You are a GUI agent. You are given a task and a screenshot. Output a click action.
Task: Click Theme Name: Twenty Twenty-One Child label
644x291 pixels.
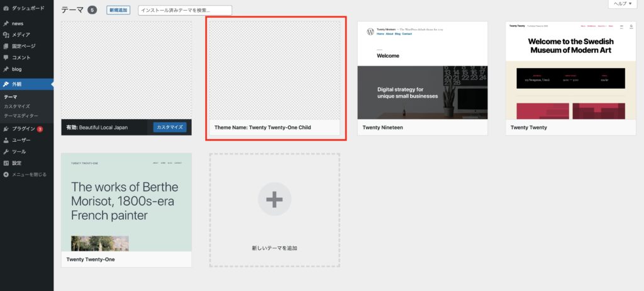(x=262, y=128)
